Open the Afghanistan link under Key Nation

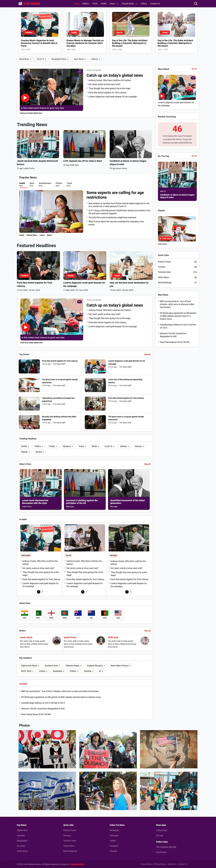(x=22, y=830)
